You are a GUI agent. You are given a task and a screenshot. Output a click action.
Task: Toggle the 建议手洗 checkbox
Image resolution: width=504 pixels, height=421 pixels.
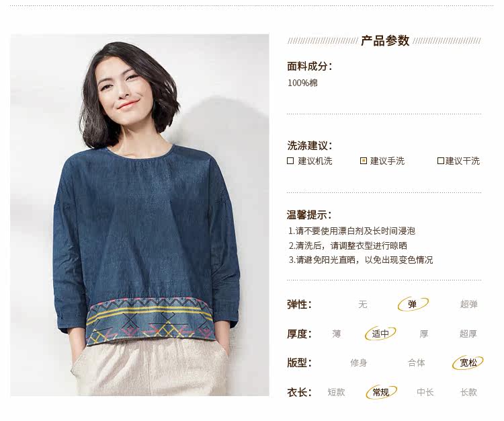coord(364,161)
